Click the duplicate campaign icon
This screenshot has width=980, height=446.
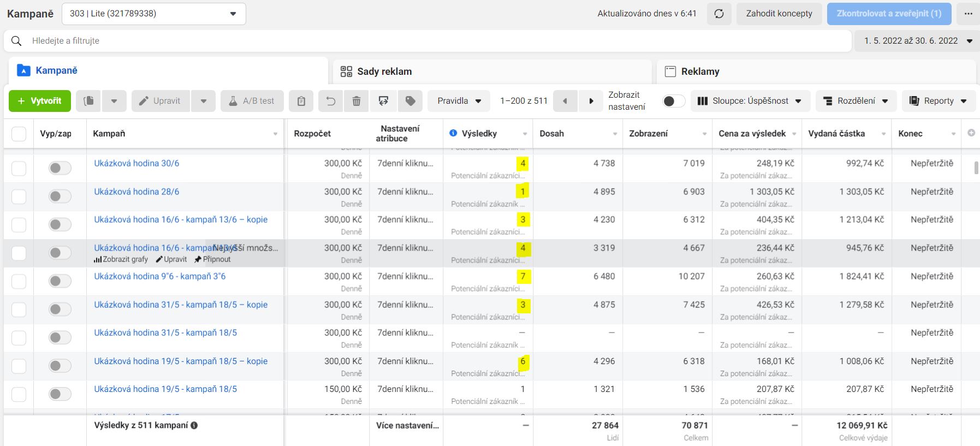pyautogui.click(x=88, y=101)
